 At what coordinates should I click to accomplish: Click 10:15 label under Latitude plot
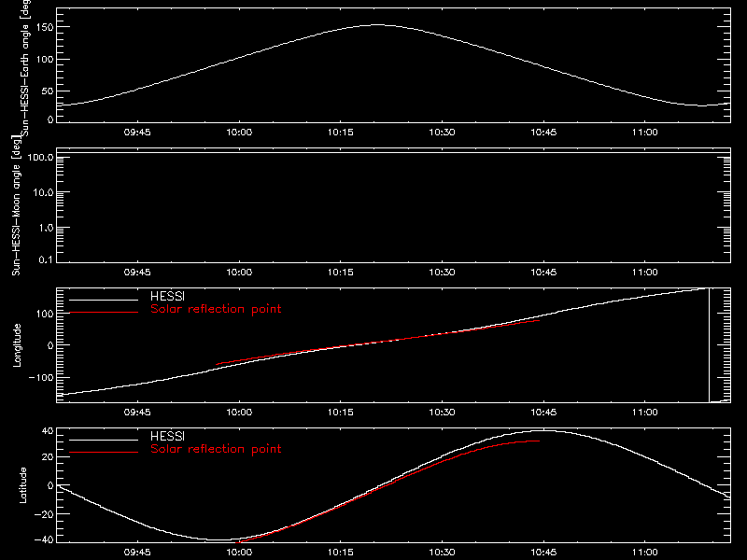pyautogui.click(x=341, y=553)
